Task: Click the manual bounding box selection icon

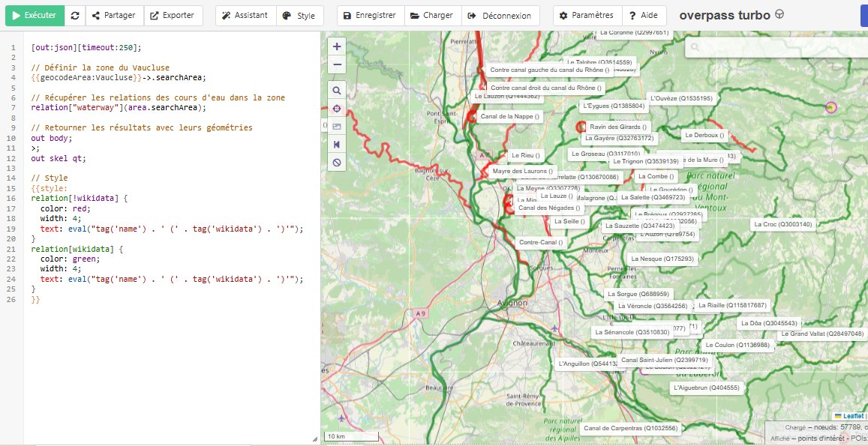Action: pos(337,127)
